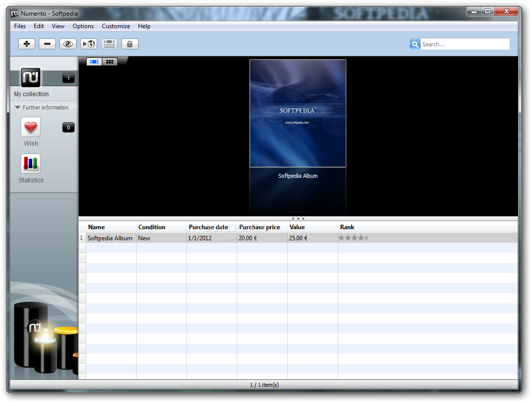The height and width of the screenshot is (403, 532).
Task: Close the Numento window
Action: pos(506,12)
